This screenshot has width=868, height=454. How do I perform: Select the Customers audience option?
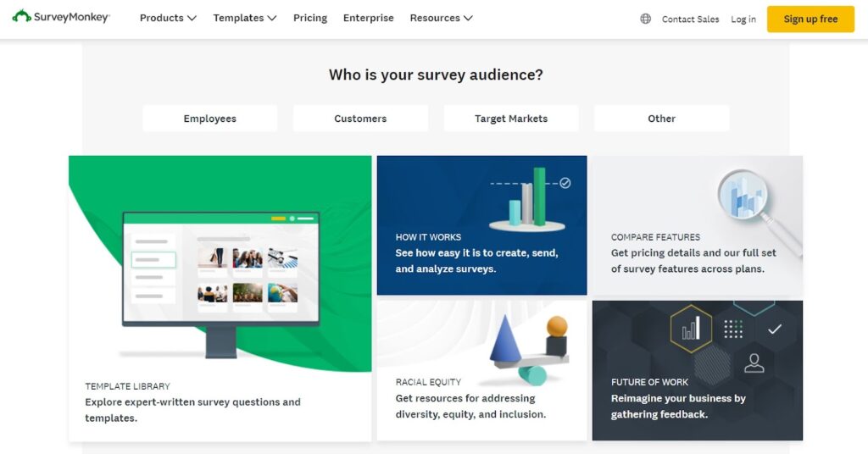pos(360,119)
